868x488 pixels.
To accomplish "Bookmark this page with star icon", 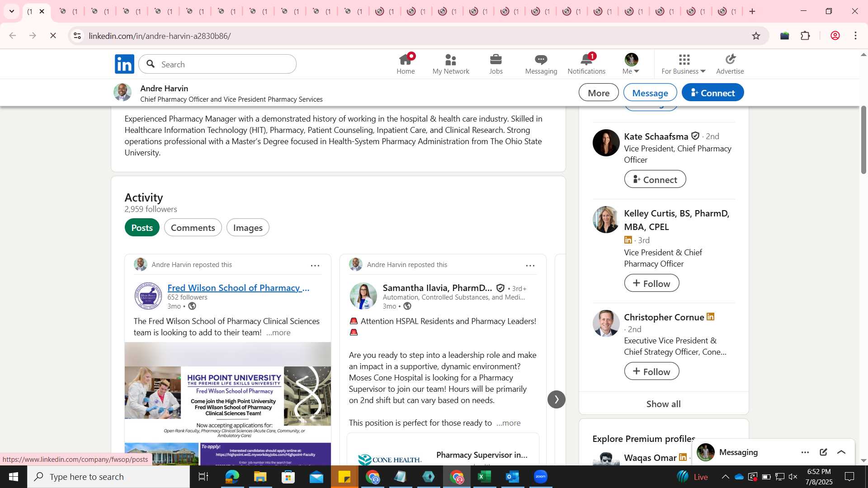I will click(x=756, y=36).
